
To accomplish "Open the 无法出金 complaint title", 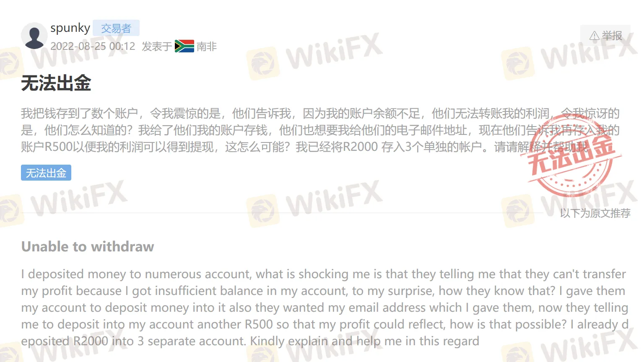I will (x=56, y=83).
